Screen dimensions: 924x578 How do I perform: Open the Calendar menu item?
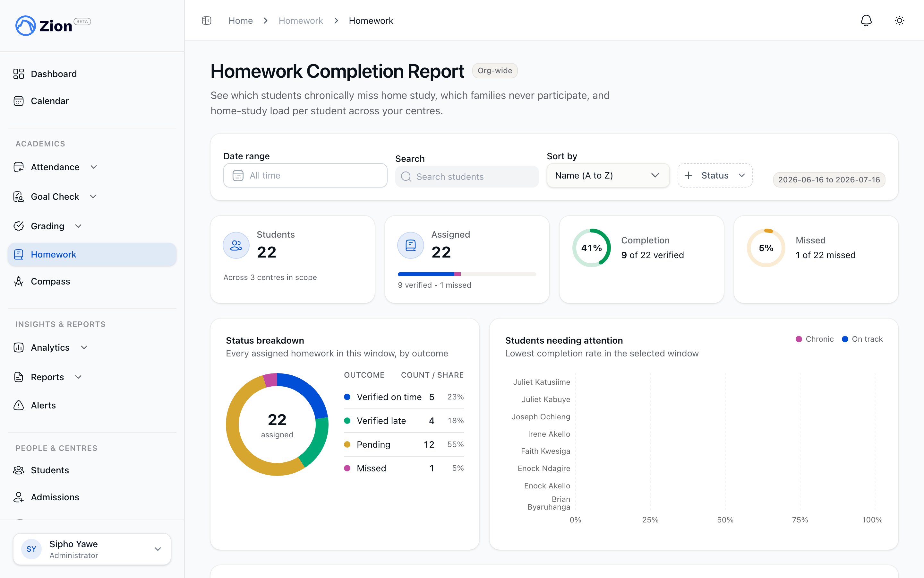92,101
